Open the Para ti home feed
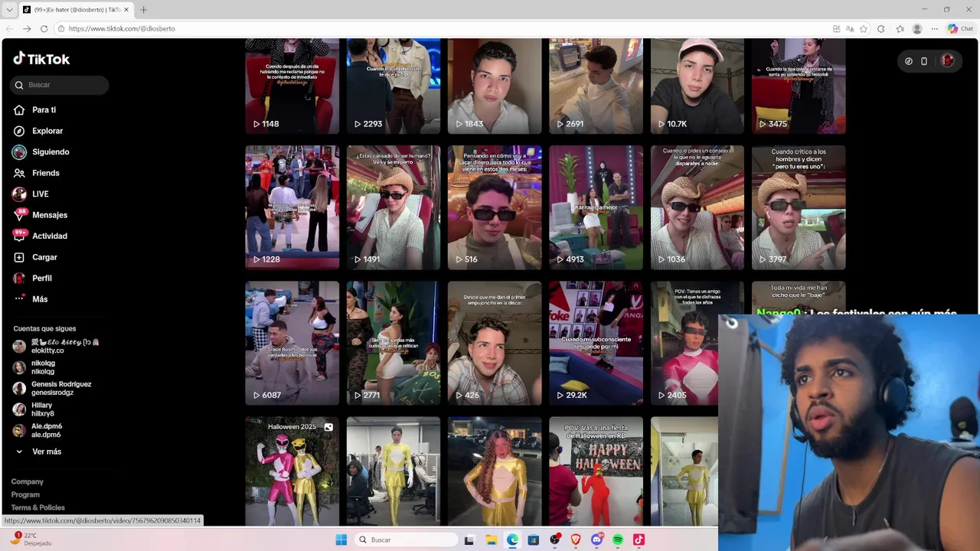The image size is (980, 551). click(x=35, y=109)
